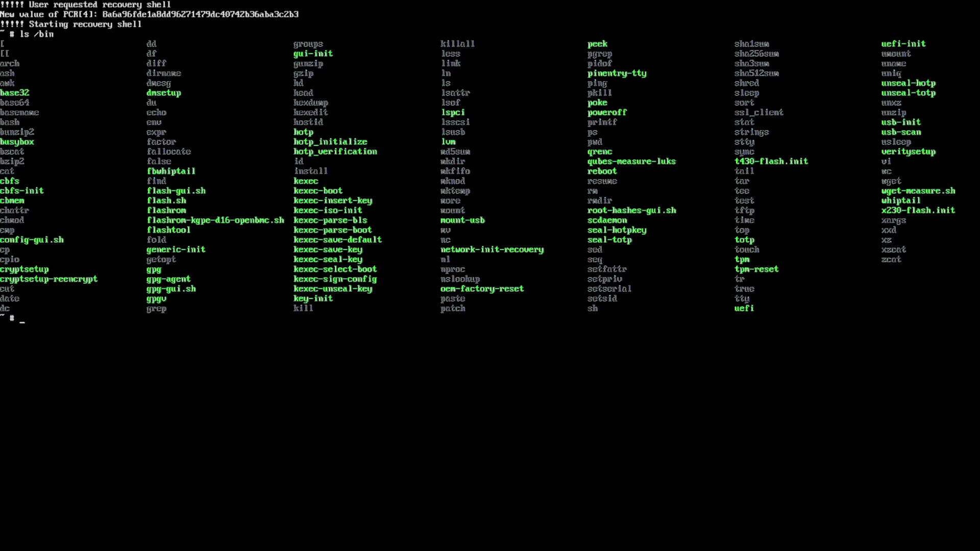Click the poweroff command entry

[606, 112]
